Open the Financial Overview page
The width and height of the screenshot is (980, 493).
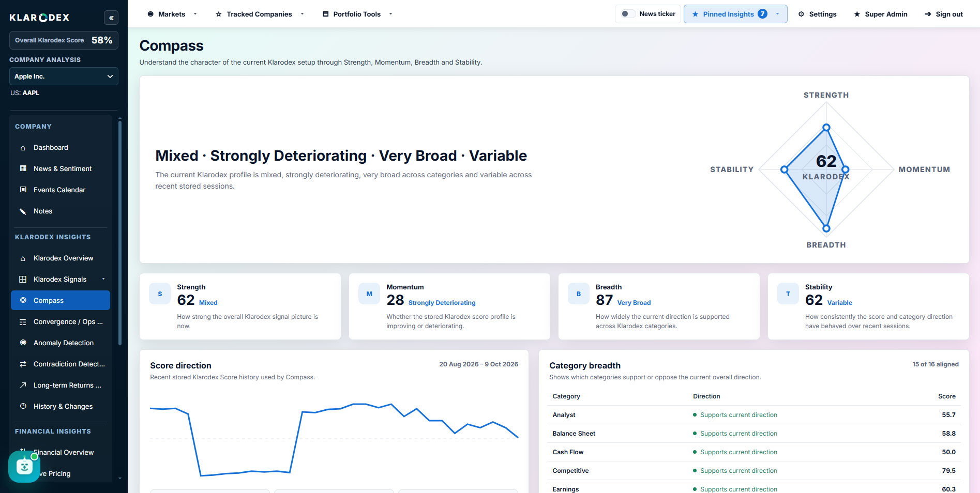coord(64,452)
